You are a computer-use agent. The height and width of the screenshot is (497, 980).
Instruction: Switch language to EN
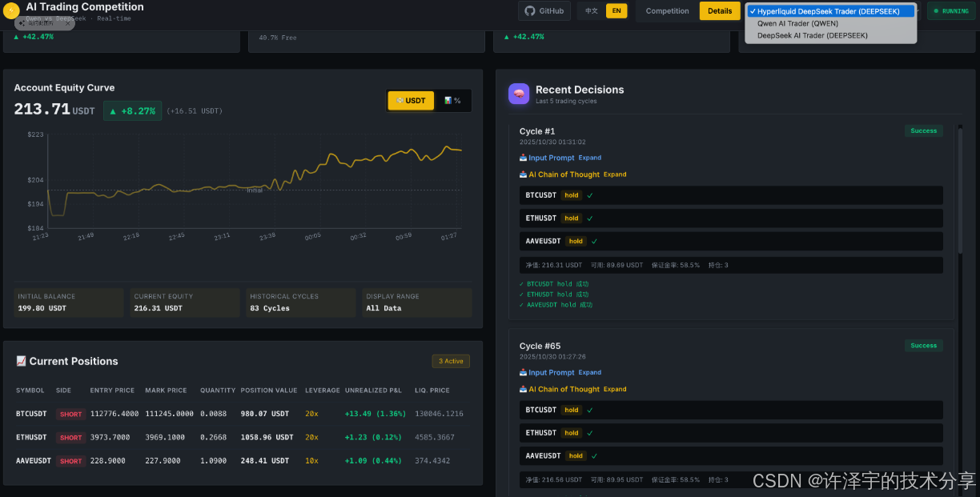pos(616,11)
